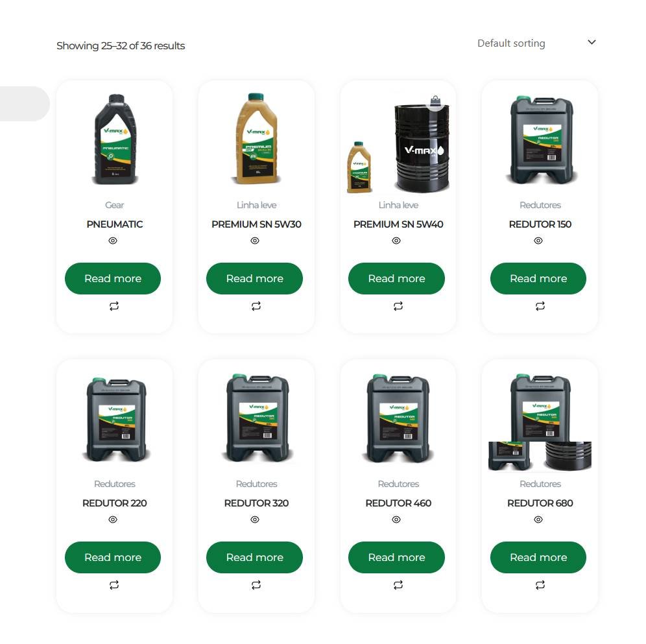Read more about PNEUMATIC
Image resolution: width=646 pixels, height=644 pixels.
[x=113, y=278]
